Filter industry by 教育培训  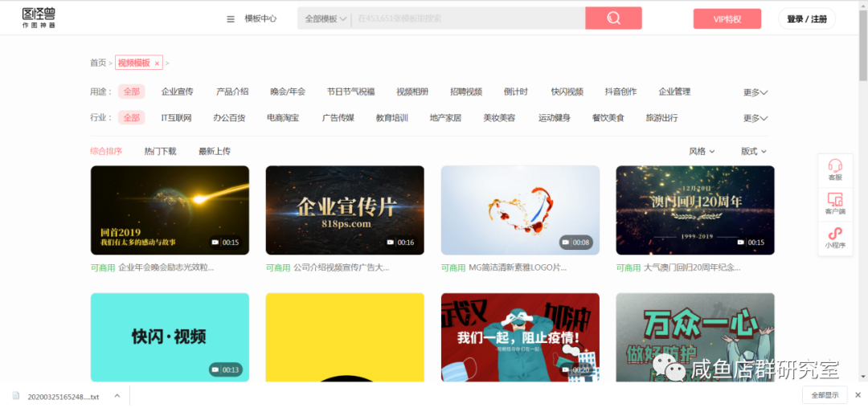click(x=392, y=118)
